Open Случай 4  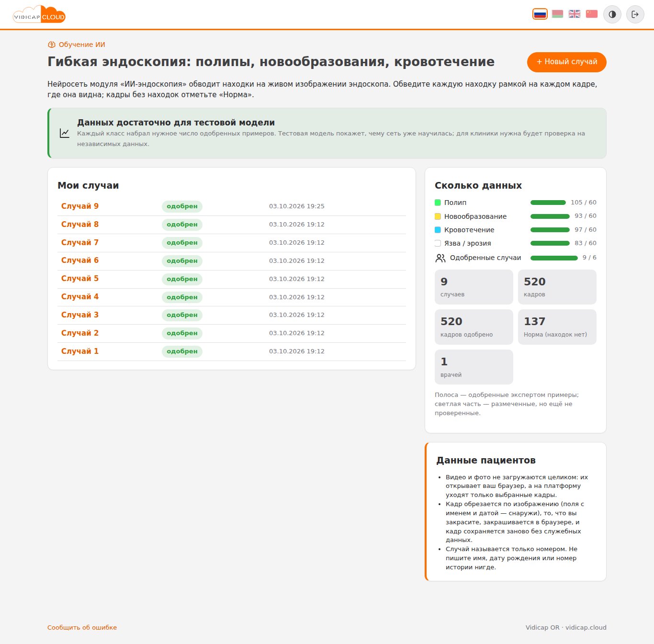tap(80, 297)
